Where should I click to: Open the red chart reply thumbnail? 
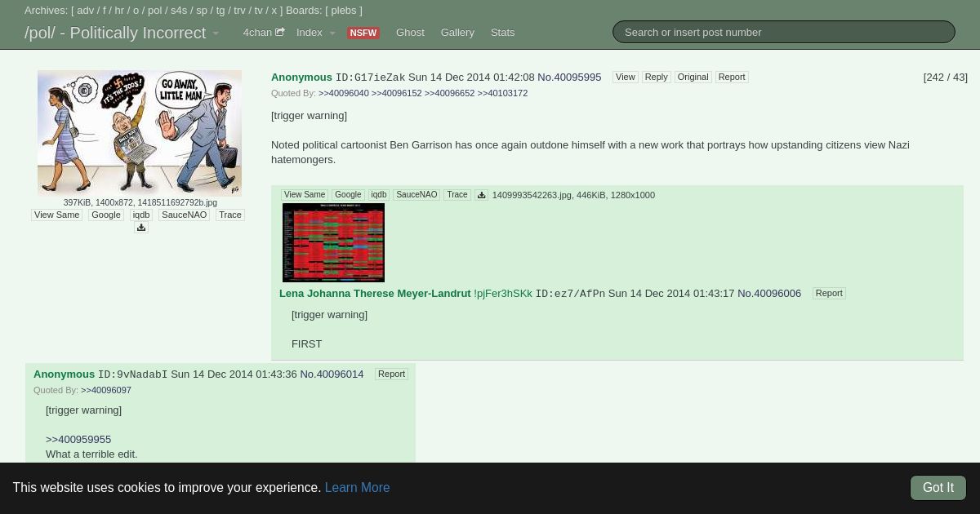click(333, 243)
